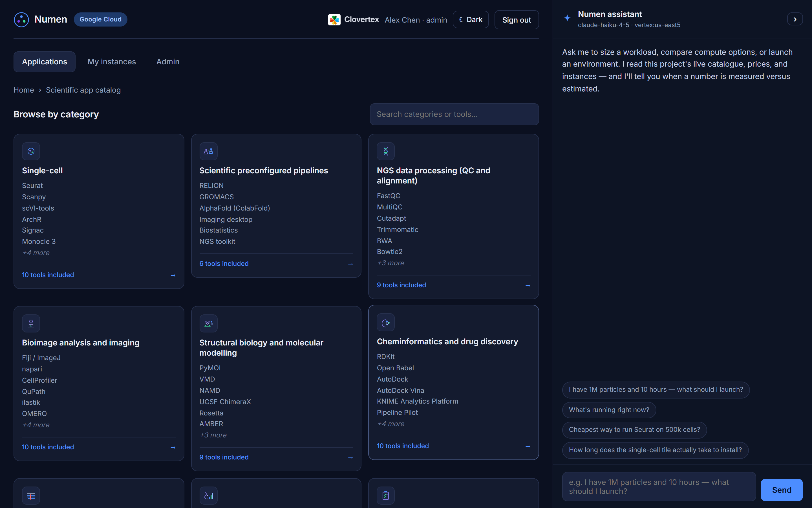The width and height of the screenshot is (812, 508).
Task: Click the bottom-row bar chart category icon
Action: (208, 496)
